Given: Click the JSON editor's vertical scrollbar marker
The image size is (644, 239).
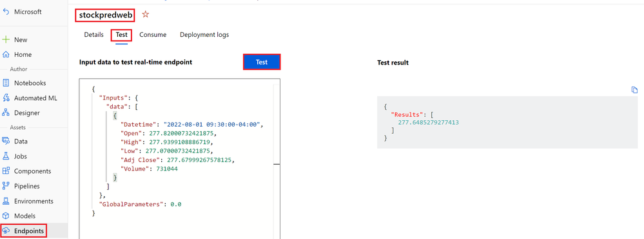Looking at the screenshot, I should (277, 164).
